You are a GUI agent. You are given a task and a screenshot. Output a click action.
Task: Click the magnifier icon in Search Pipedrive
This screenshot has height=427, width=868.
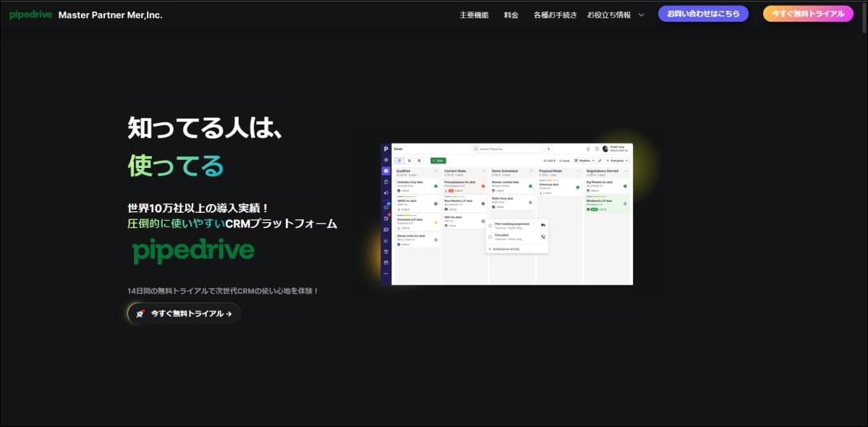coord(476,148)
